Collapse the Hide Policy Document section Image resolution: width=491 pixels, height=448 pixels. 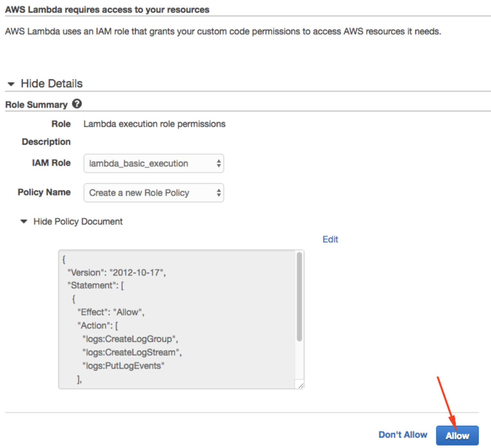click(x=72, y=221)
